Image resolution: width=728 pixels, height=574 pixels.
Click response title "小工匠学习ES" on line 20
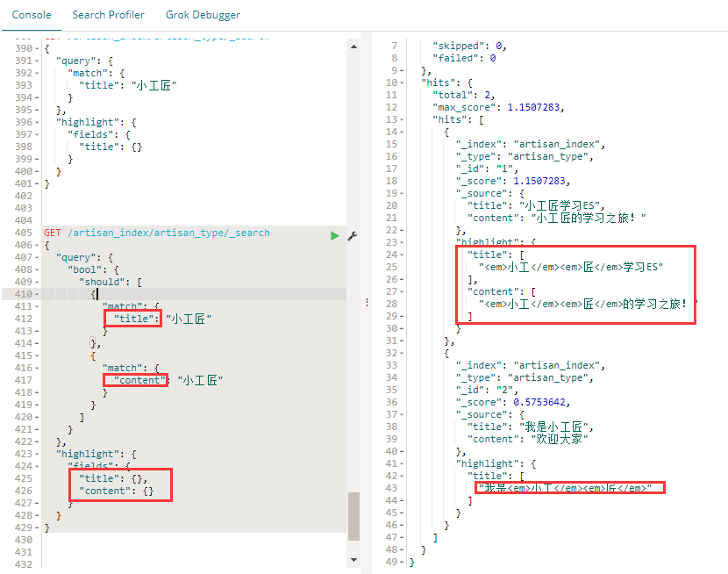(x=536, y=205)
